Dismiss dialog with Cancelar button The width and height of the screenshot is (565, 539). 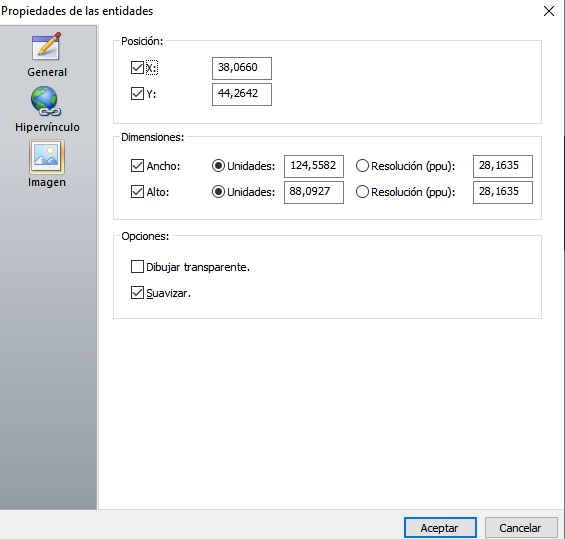[521, 528]
